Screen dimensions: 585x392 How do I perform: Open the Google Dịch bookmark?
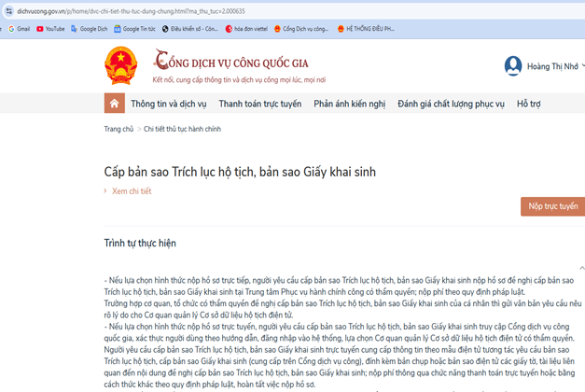(90, 29)
